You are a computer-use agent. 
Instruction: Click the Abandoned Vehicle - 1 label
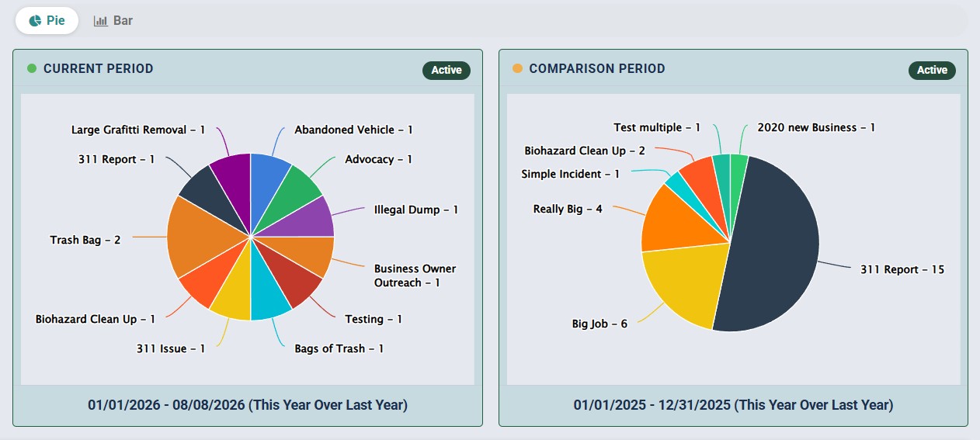click(x=353, y=130)
